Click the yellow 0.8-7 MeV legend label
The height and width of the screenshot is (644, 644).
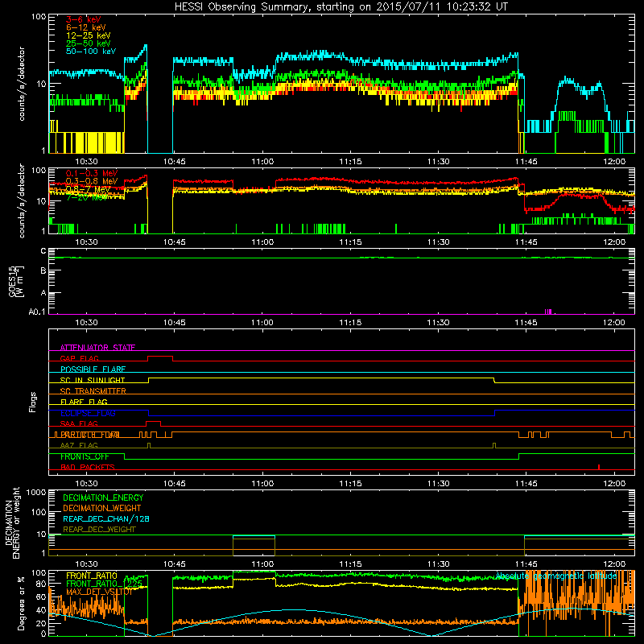(x=88, y=189)
